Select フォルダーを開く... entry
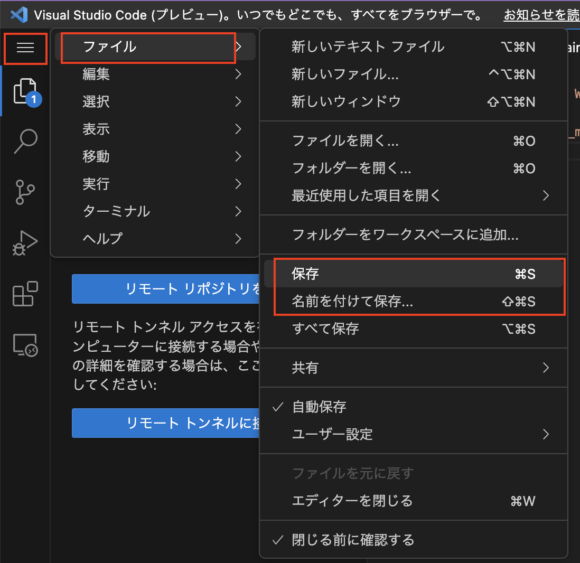The width and height of the screenshot is (580, 563). (x=414, y=168)
